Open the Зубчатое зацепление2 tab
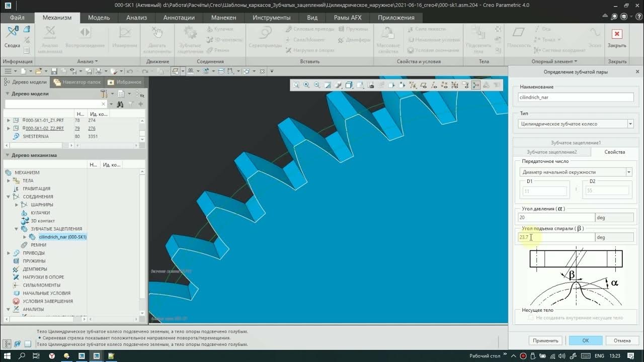Image resolution: width=644 pixels, height=362 pixels. [551, 152]
